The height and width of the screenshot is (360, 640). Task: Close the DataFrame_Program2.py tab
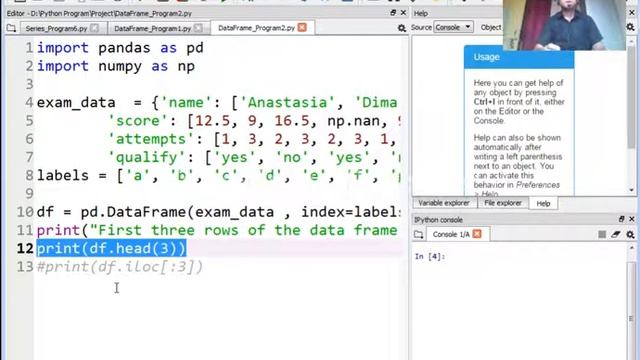pyautogui.click(x=302, y=27)
